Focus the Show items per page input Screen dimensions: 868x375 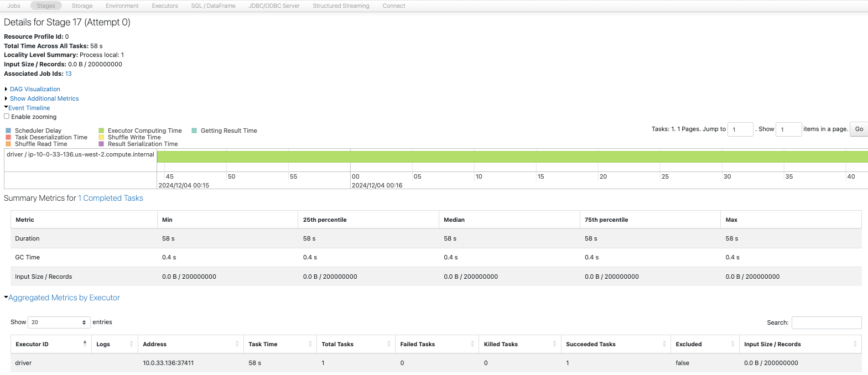(x=789, y=129)
